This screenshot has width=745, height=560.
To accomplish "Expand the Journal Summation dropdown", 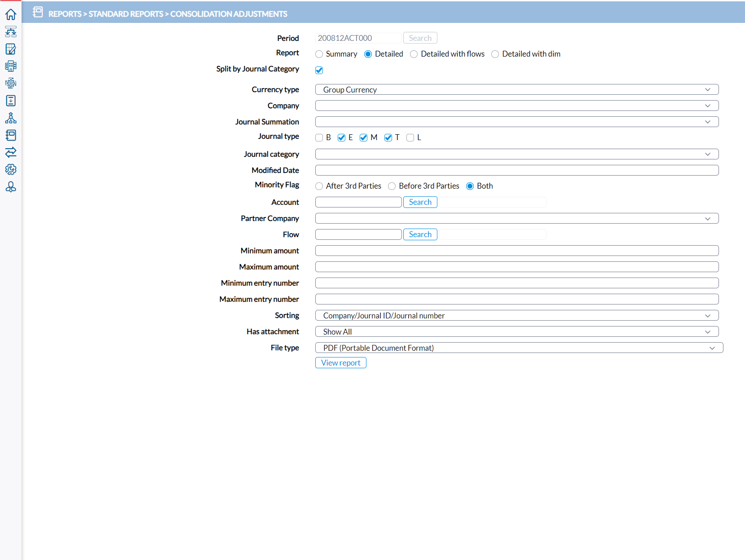I will click(517, 122).
